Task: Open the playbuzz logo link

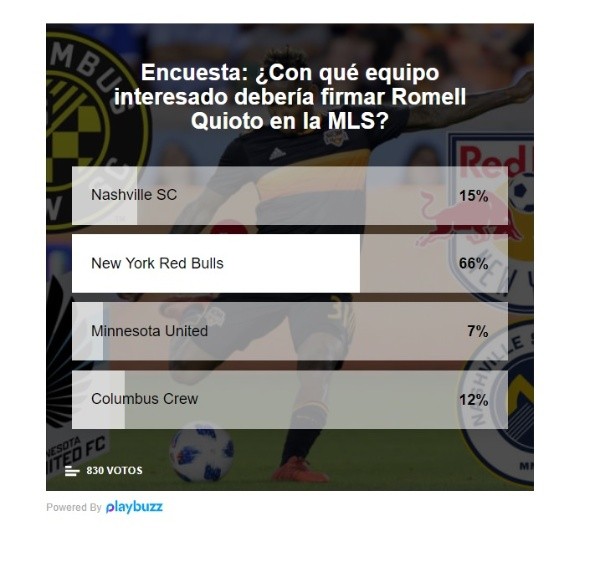Action: [134, 507]
